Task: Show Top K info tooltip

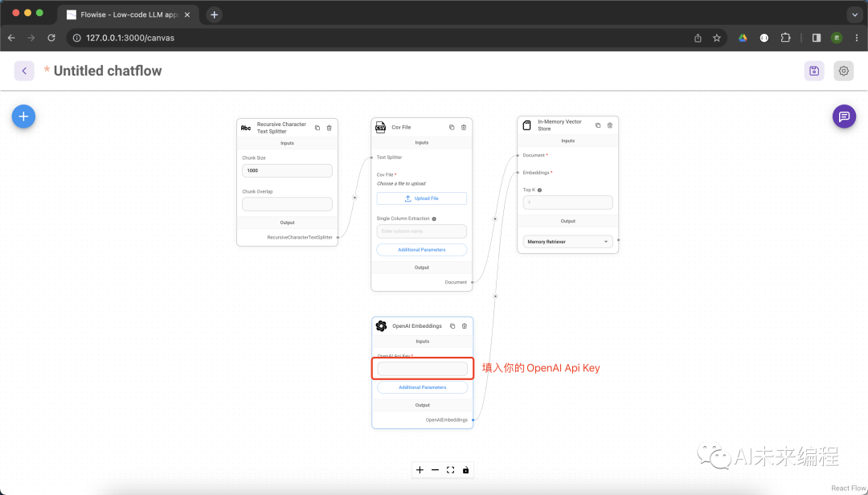Action: [540, 190]
